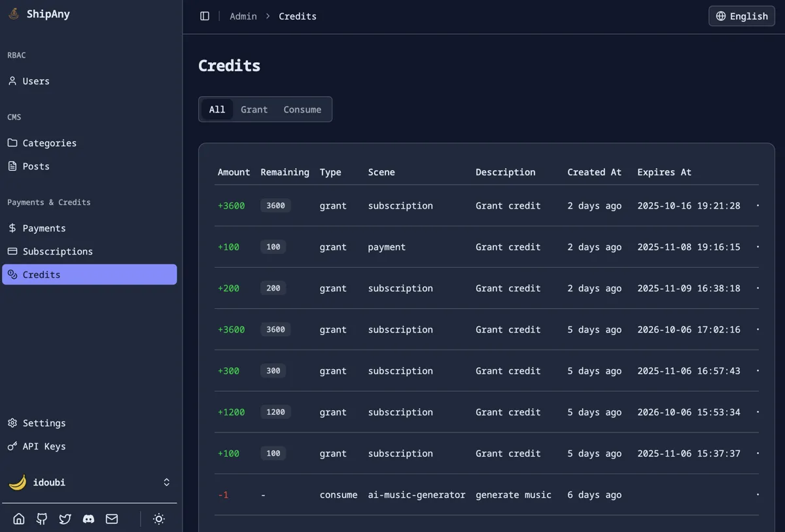
Task: Open the Payments sidebar item
Action: click(x=44, y=228)
